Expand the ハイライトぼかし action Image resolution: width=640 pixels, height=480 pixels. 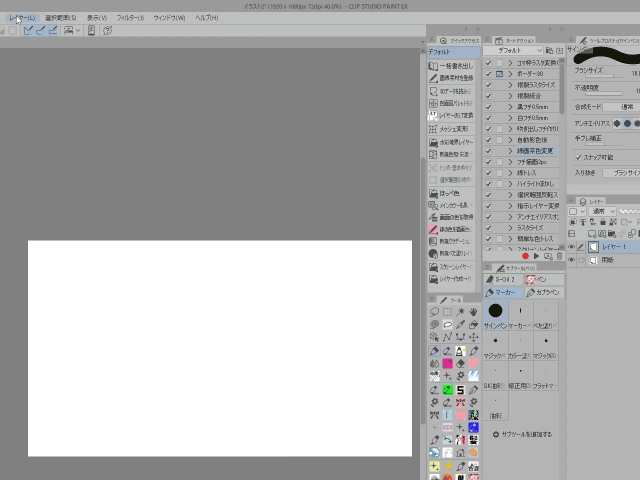click(510, 184)
